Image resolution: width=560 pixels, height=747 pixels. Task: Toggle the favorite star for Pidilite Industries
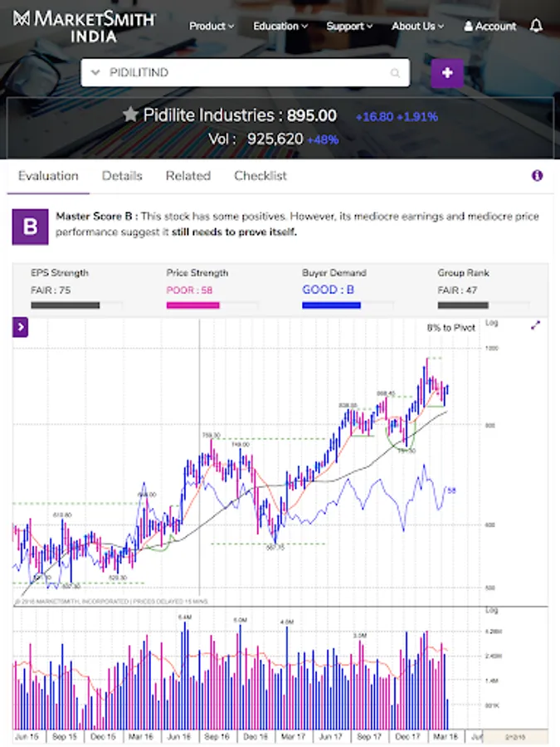[130, 115]
